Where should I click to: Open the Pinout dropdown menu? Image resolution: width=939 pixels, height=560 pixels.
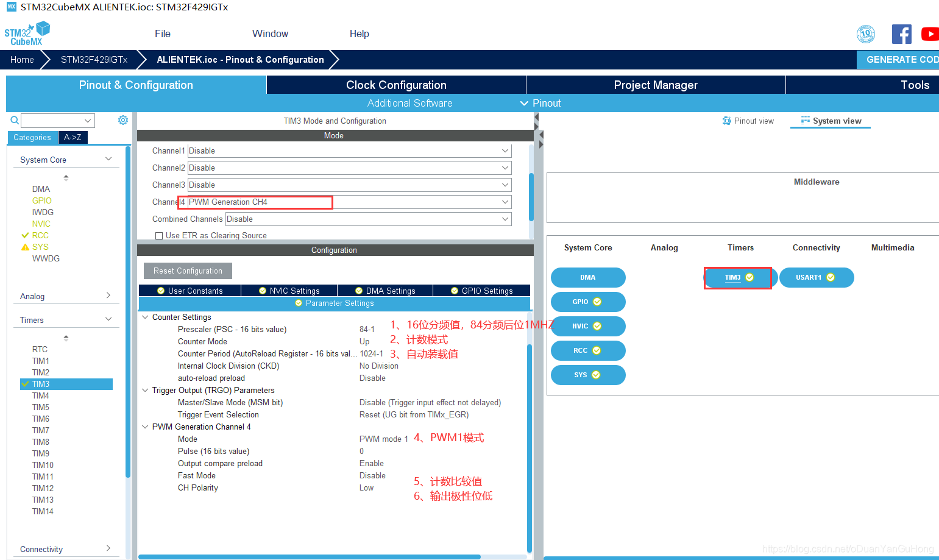(540, 103)
